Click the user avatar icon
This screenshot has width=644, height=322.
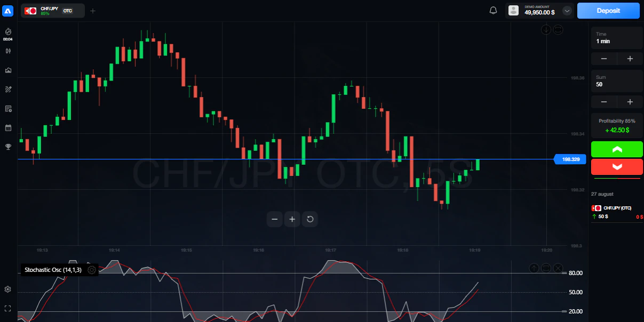(513, 11)
